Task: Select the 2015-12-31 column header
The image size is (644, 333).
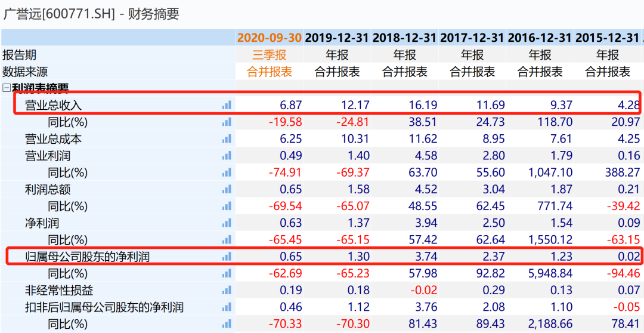Action: [608, 38]
